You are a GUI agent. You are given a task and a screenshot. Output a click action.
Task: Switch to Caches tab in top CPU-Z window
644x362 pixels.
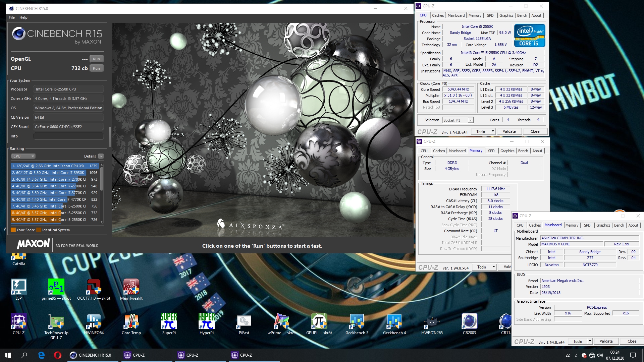click(438, 15)
